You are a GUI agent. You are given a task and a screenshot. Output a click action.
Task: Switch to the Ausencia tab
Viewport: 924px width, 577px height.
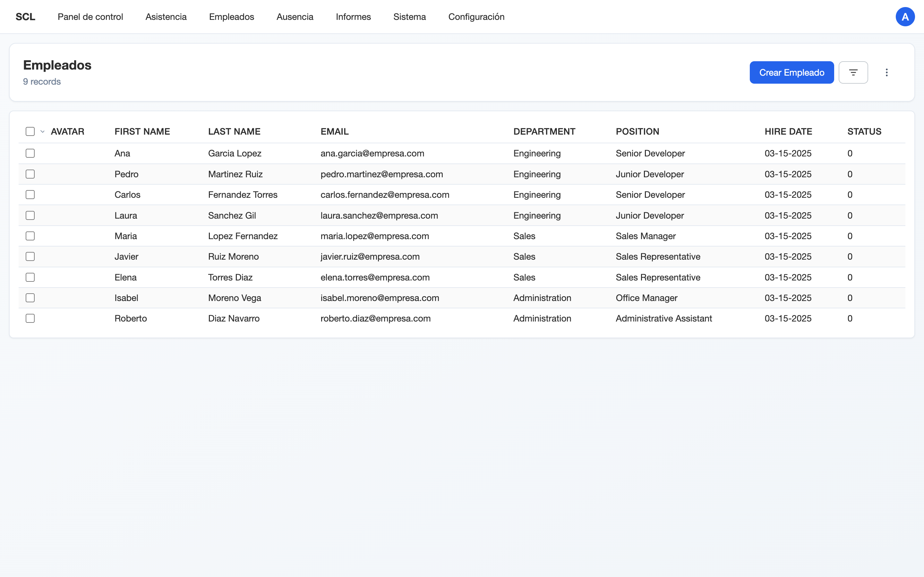point(295,16)
